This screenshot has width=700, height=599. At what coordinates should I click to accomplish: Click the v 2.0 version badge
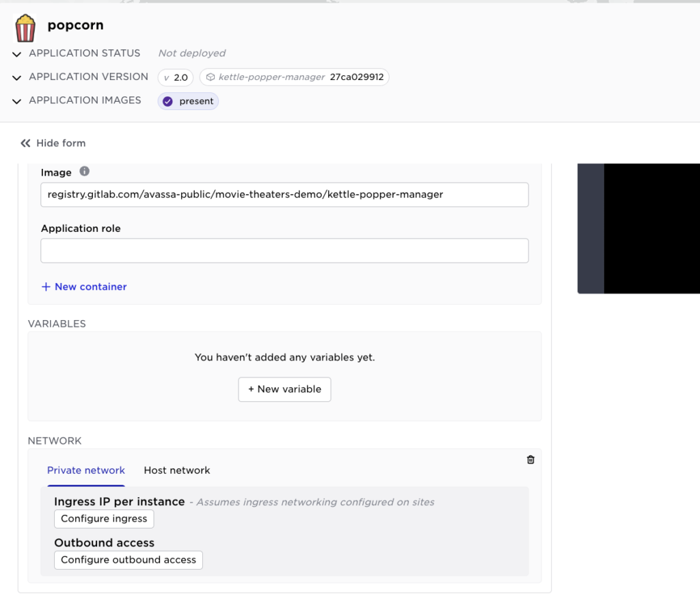point(175,77)
